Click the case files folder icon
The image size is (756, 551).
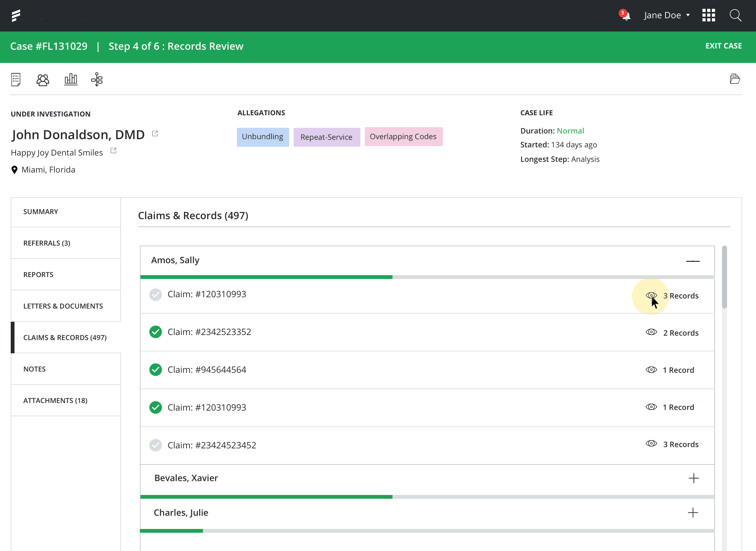[734, 79]
